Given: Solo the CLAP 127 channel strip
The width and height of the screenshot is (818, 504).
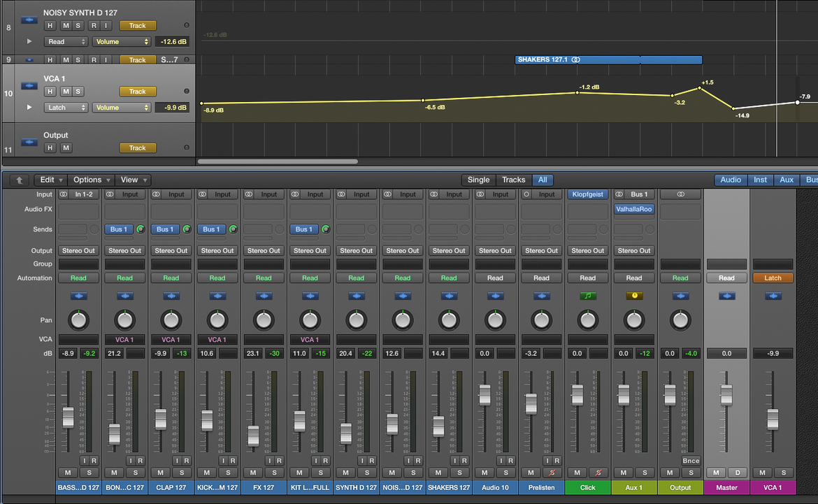Looking at the screenshot, I should pos(182,473).
